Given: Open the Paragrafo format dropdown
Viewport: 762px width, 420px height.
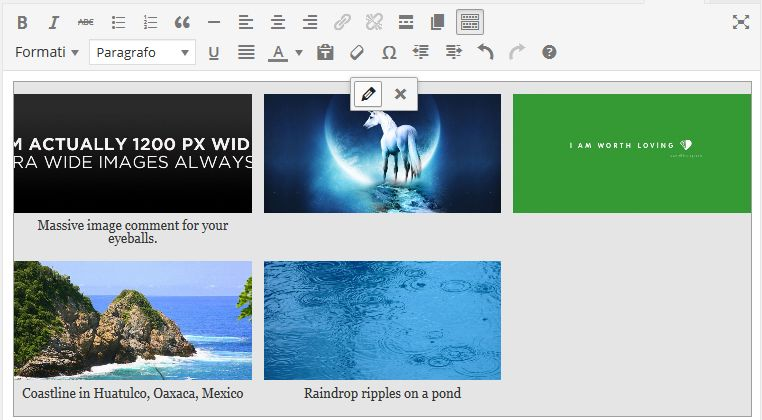Looking at the screenshot, I should tap(142, 52).
